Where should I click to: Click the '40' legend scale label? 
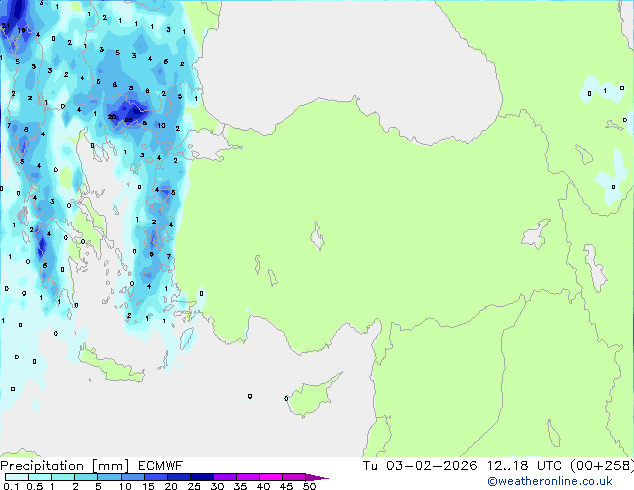point(263,486)
